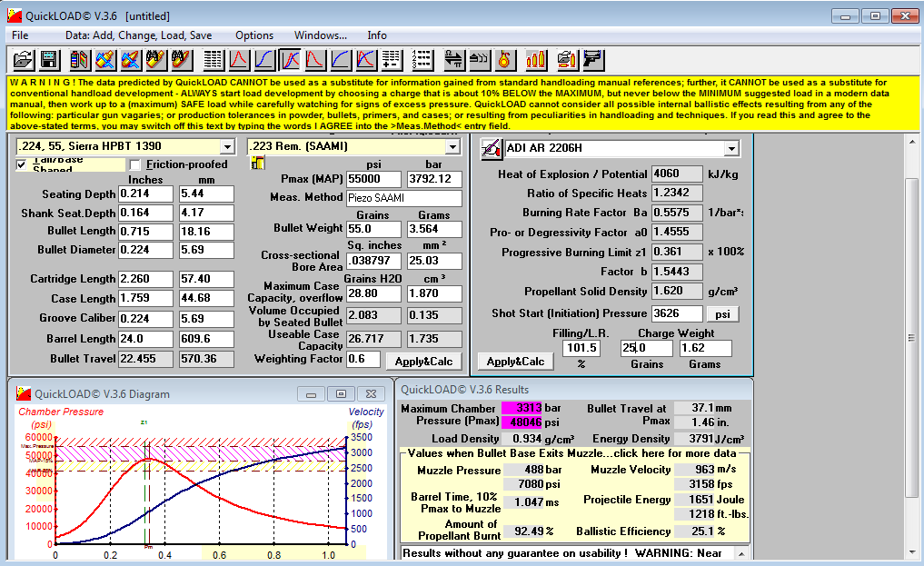Click the unit conversion arrows toolbar icon

pyautogui.click(x=453, y=59)
